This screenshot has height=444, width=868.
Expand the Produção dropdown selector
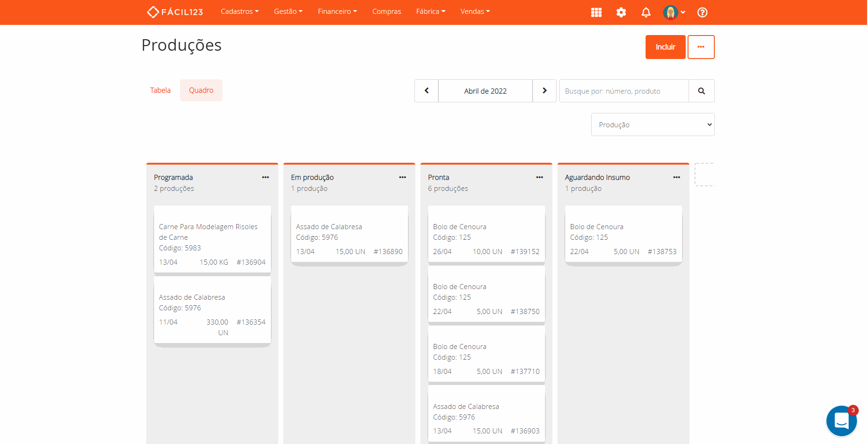pos(652,124)
